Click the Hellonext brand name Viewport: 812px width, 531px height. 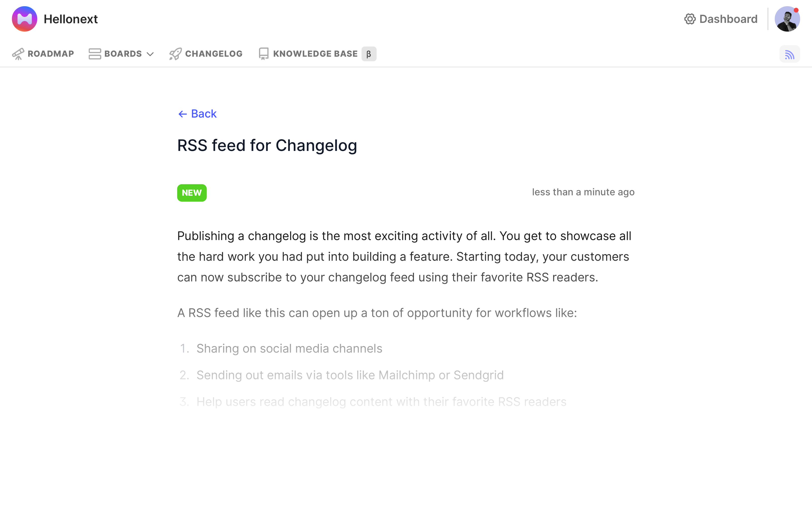point(71,19)
